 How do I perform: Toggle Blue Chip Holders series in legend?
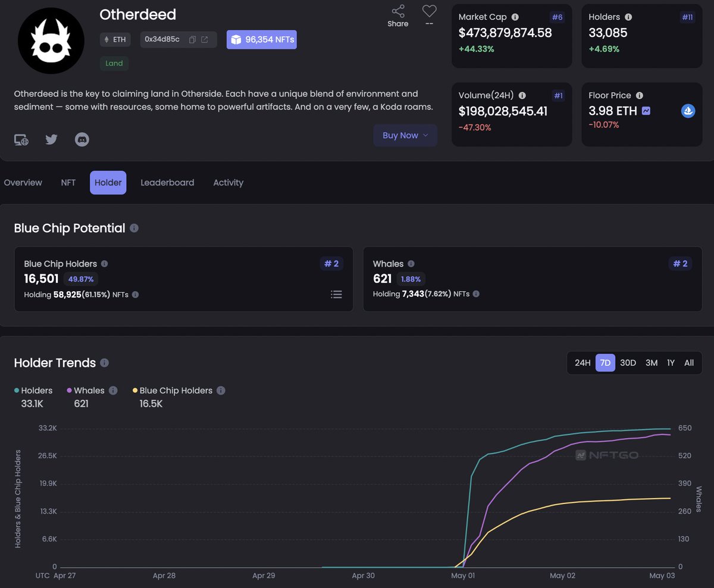coord(173,391)
